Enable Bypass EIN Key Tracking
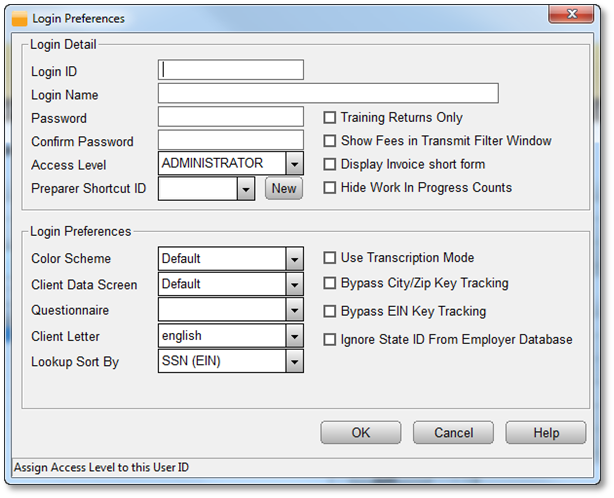This screenshot has height=498, width=614. click(x=330, y=312)
